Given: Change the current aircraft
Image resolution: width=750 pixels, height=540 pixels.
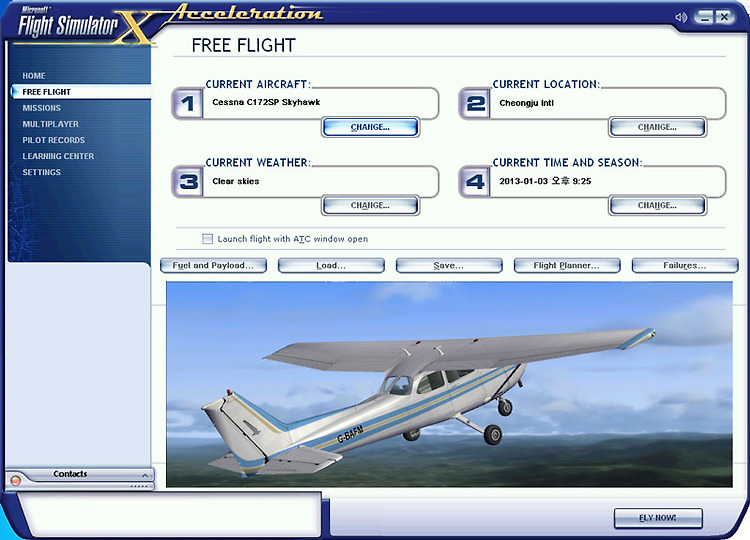Looking at the screenshot, I should (x=370, y=127).
